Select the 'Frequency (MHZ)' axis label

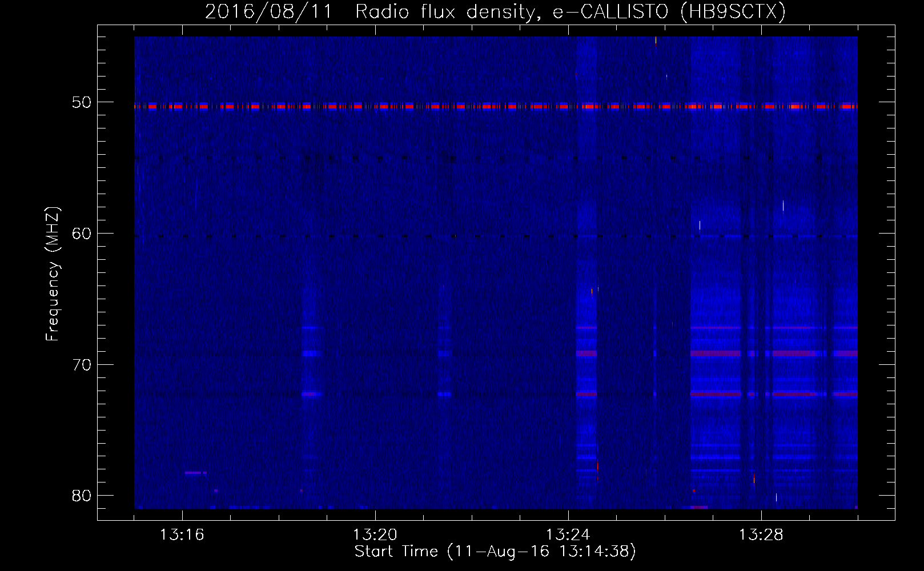[53, 274]
